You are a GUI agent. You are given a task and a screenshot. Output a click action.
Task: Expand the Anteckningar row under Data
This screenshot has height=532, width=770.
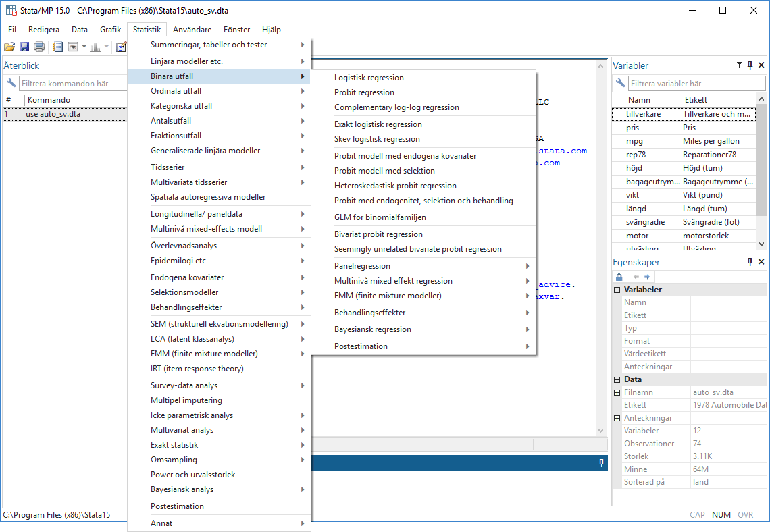click(617, 418)
